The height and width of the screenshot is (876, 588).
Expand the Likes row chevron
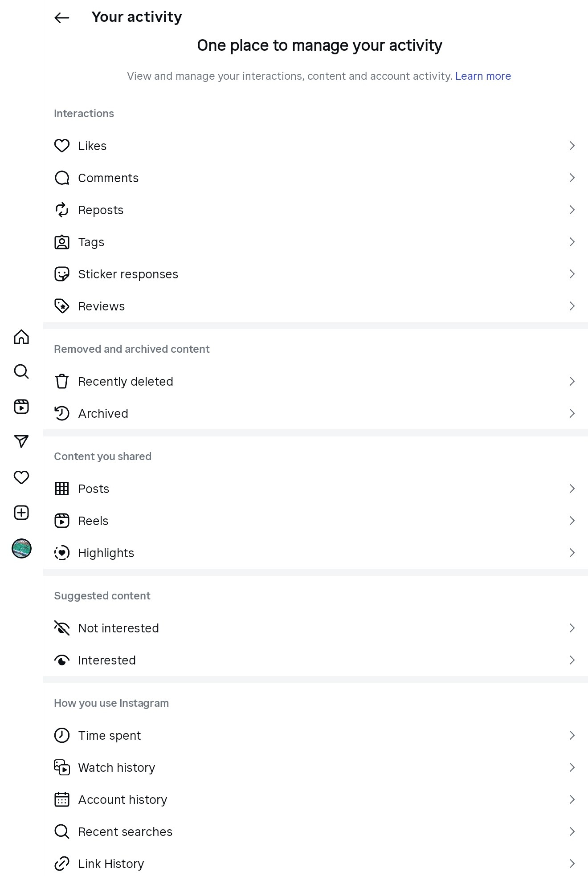572,146
